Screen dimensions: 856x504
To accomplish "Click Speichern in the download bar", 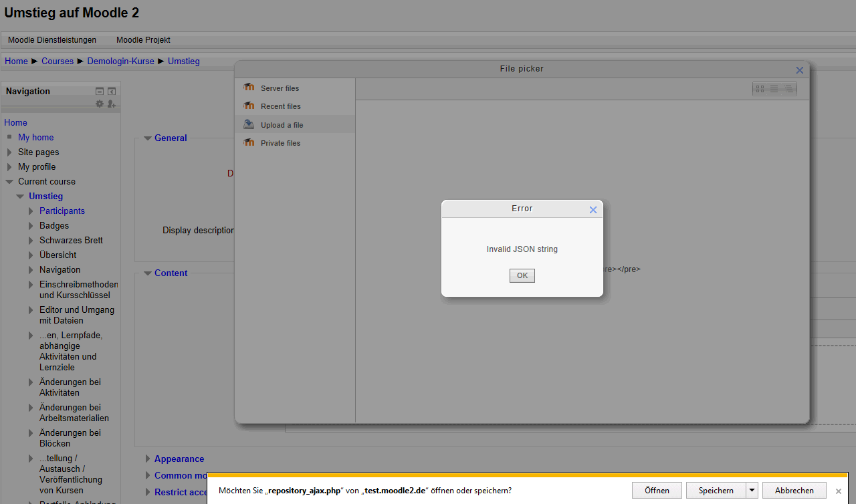I will click(x=716, y=490).
